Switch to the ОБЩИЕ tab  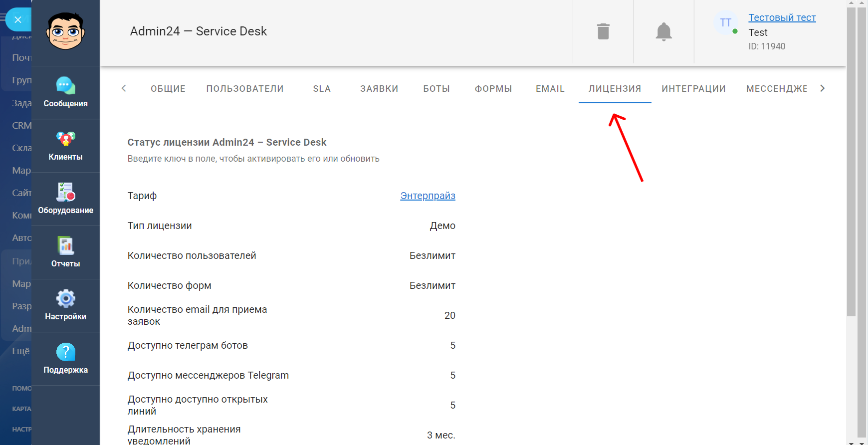tap(168, 89)
